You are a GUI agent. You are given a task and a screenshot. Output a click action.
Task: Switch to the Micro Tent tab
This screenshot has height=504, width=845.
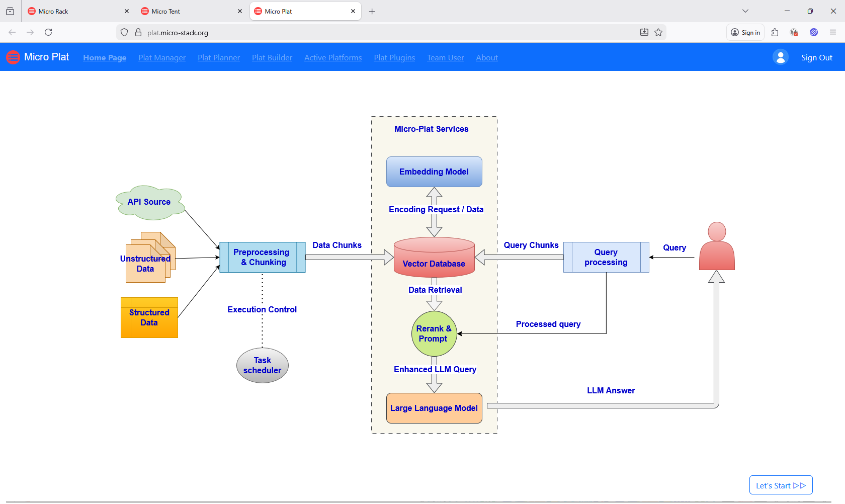click(186, 11)
